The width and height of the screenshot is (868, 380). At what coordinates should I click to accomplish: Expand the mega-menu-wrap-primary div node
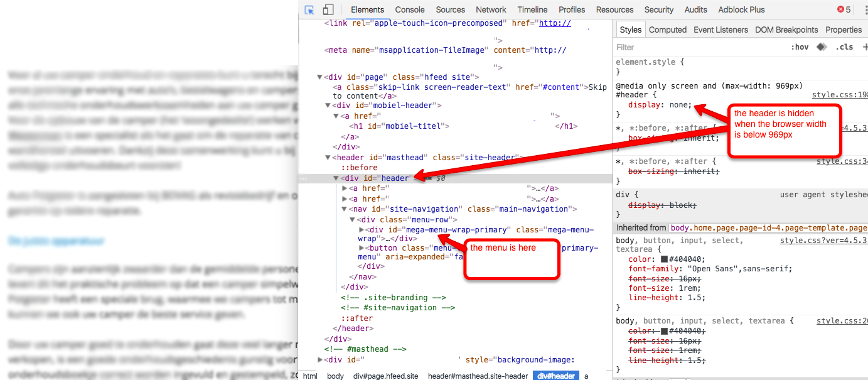point(361,230)
